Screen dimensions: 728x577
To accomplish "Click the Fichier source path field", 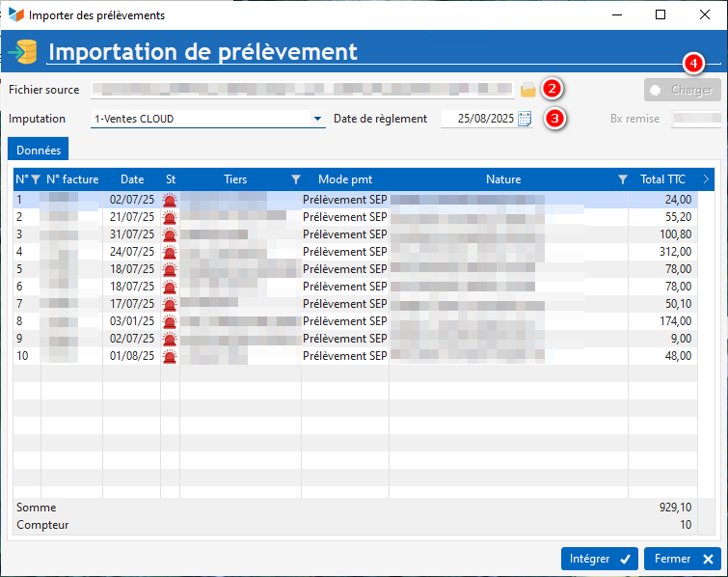I will pos(303,90).
